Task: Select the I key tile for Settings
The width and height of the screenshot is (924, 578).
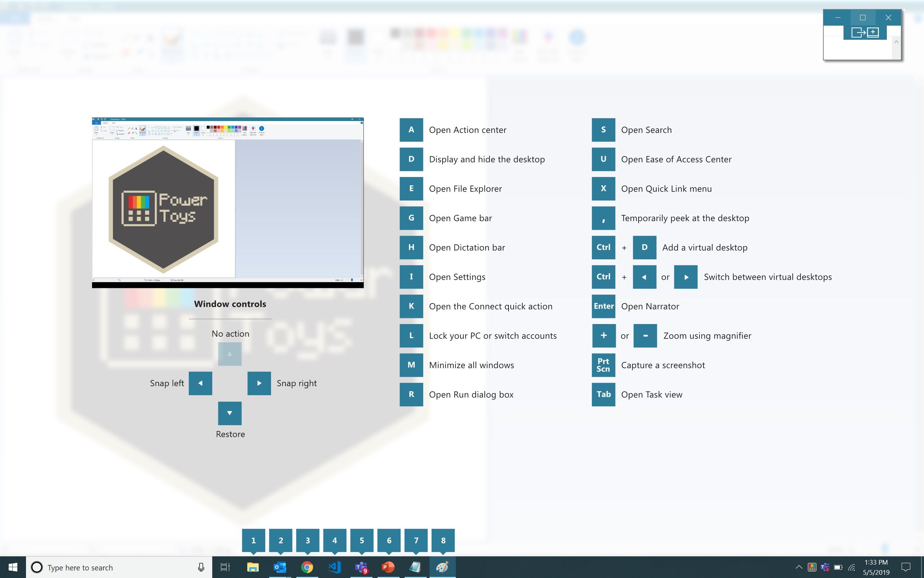Action: (411, 277)
